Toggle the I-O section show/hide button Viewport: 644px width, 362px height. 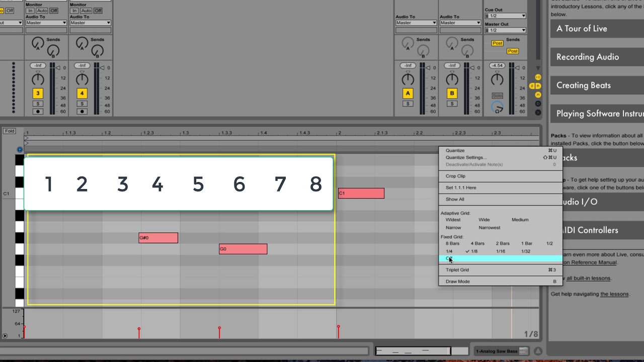pyautogui.click(x=538, y=77)
